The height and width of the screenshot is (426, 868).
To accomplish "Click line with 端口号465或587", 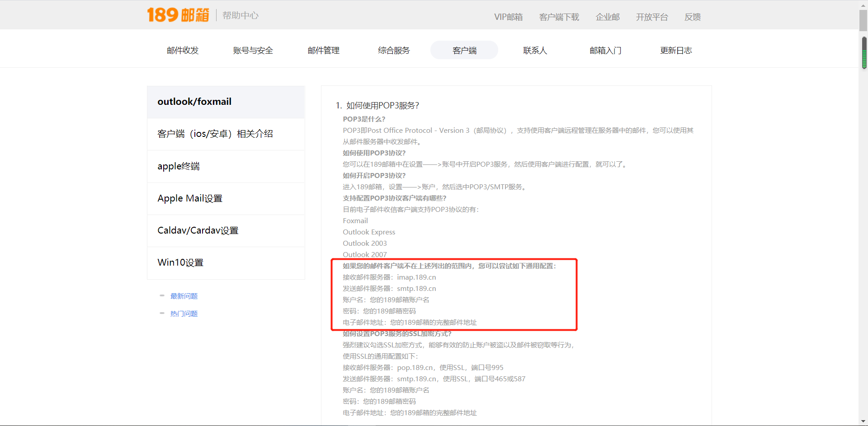I will 434,379.
